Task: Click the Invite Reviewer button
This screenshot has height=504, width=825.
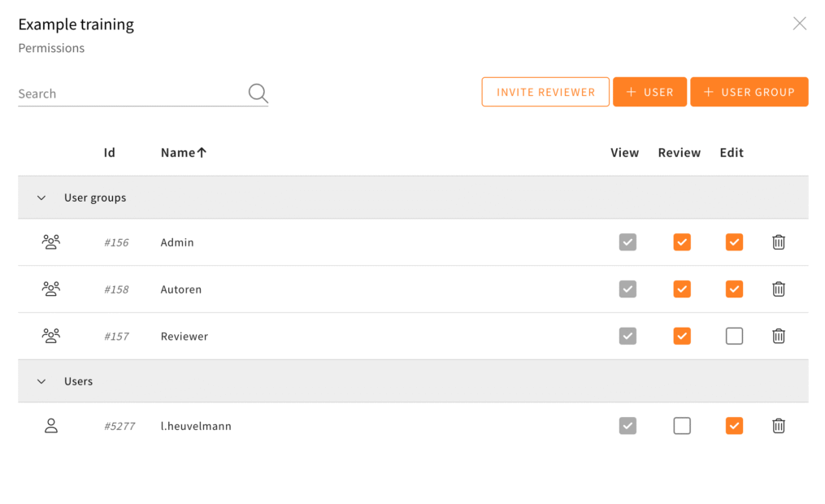Action: tap(545, 93)
